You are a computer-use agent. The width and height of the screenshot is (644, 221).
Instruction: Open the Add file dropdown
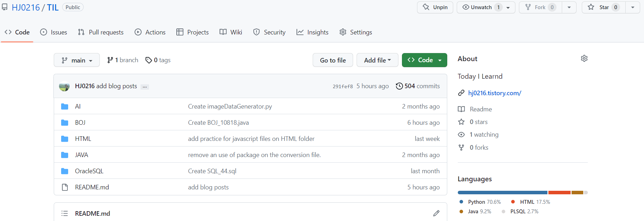point(377,60)
